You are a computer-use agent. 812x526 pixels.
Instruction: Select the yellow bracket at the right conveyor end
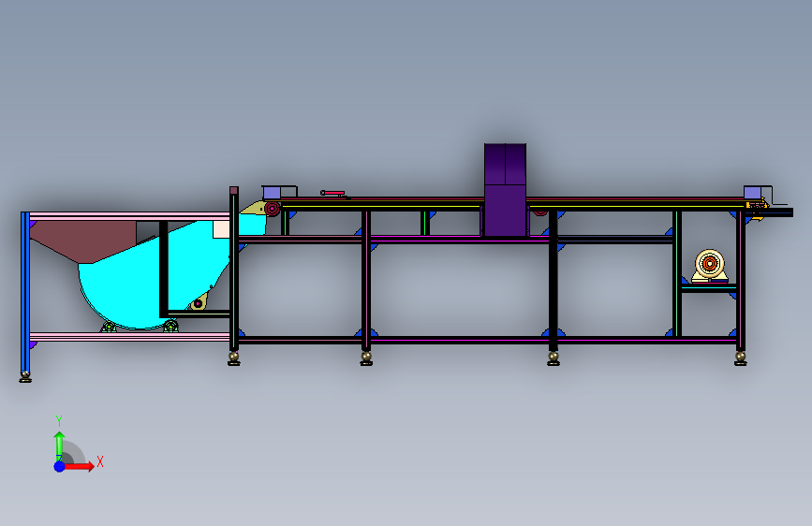[757, 209]
